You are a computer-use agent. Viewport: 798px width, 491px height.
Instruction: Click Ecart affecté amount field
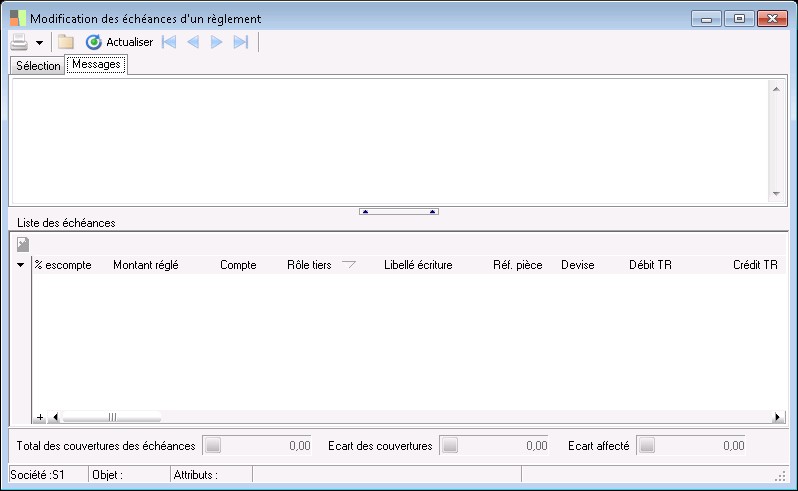point(691,446)
